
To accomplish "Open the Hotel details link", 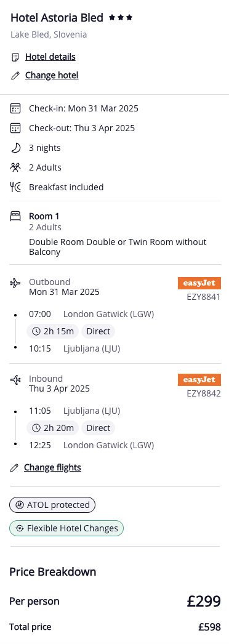I will click(x=50, y=57).
